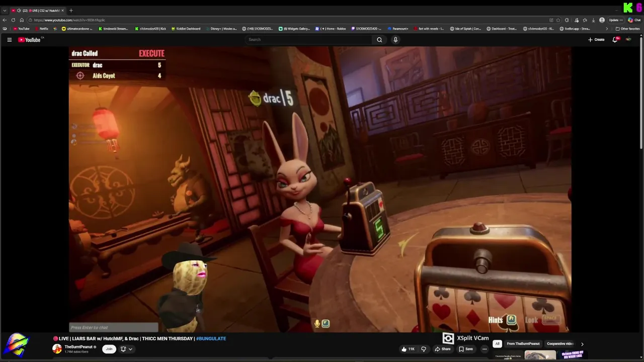Screen dimensions: 644x362
Task: Open the Create menu in the YouTube header
Action: [596, 40]
